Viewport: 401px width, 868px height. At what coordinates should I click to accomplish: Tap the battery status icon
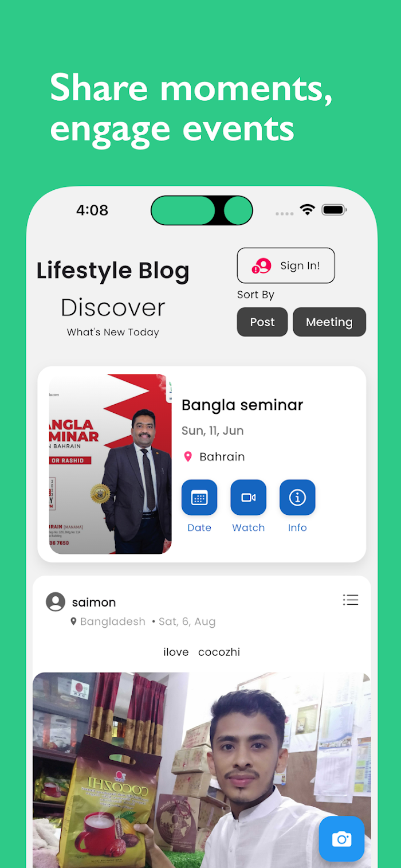coord(335,210)
